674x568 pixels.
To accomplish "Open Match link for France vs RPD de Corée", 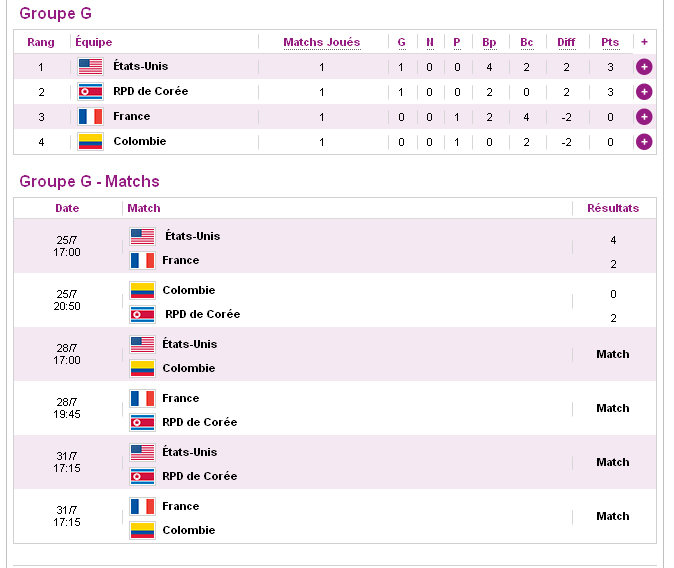I will [613, 408].
